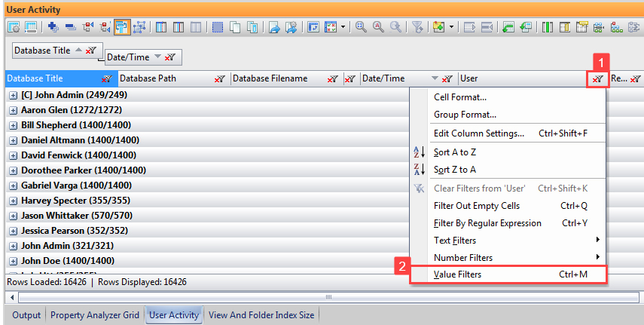Expand the Gabriel Varga group row
The width and height of the screenshot is (644, 325).
tap(13, 185)
